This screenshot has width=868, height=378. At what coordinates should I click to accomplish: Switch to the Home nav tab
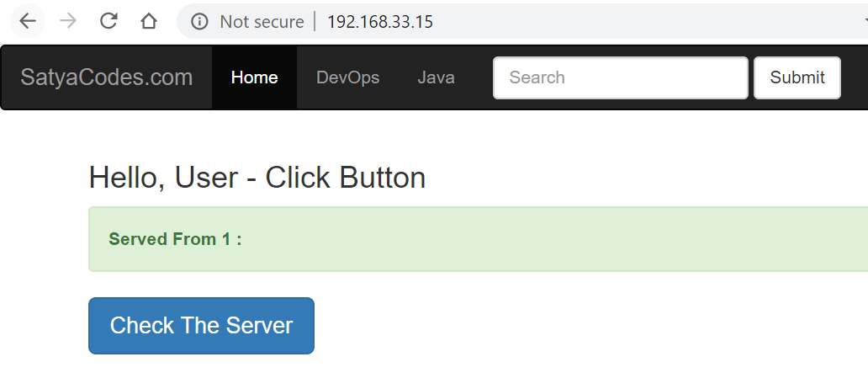254,77
